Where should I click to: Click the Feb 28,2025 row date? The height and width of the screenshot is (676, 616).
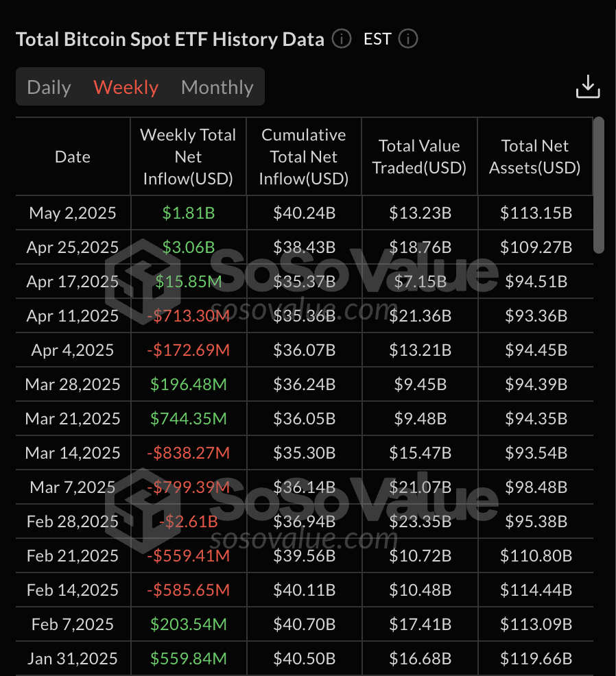point(73,522)
